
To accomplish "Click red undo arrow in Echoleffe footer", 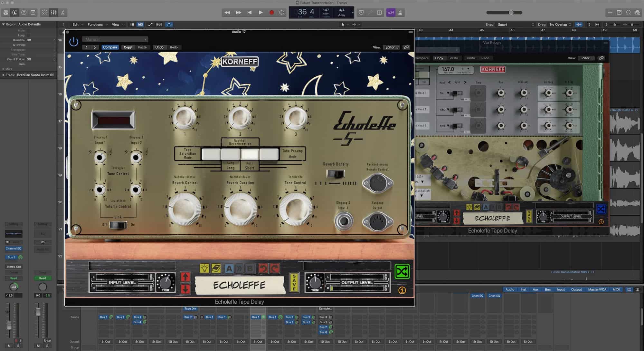I will pyautogui.click(x=263, y=268).
